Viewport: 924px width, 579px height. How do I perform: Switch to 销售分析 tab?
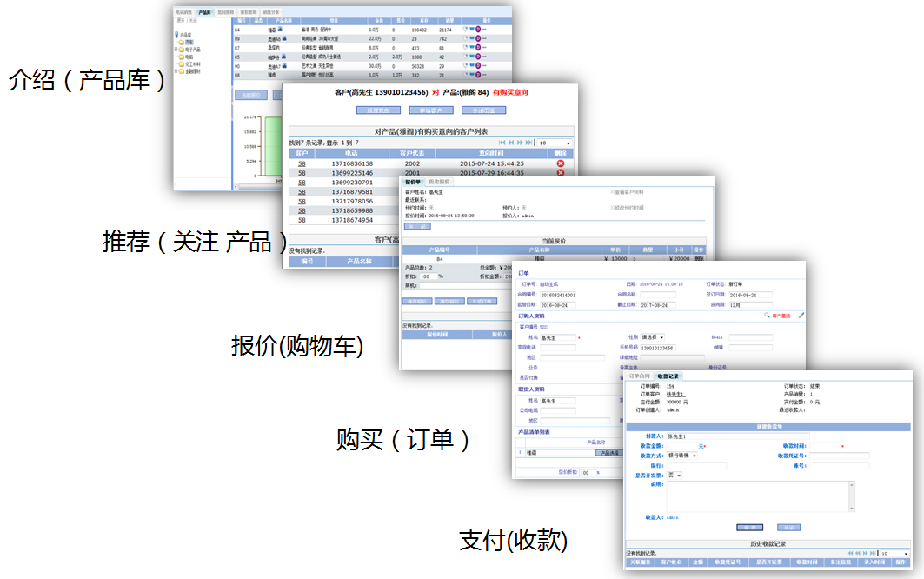point(271,12)
